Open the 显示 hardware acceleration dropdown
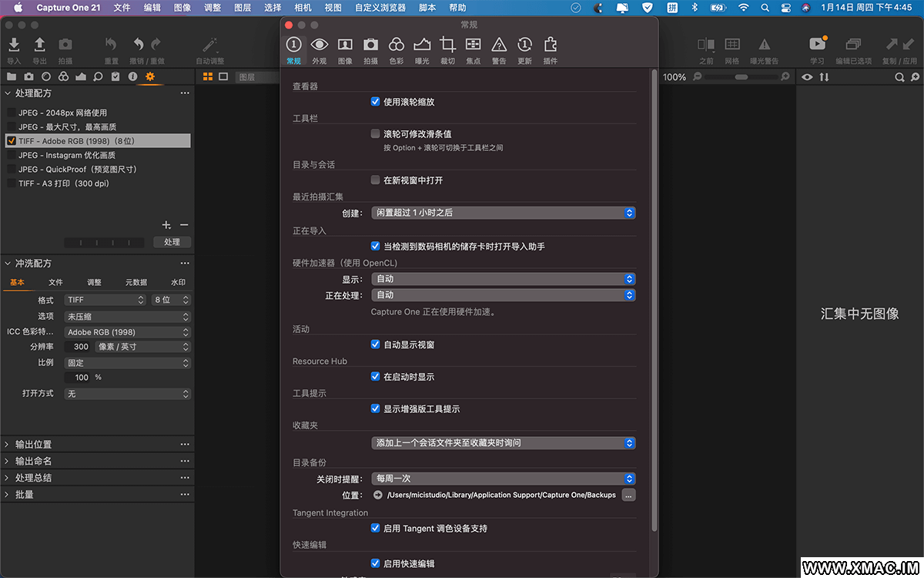924x578 pixels. tap(503, 279)
